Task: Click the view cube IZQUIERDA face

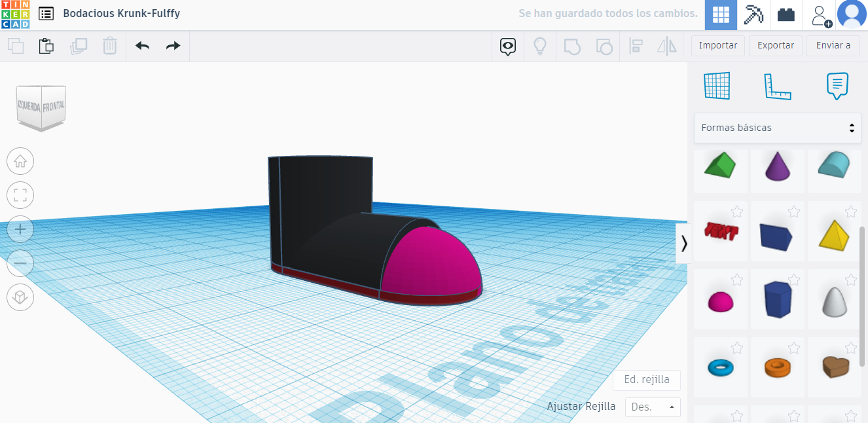Action: [x=29, y=105]
